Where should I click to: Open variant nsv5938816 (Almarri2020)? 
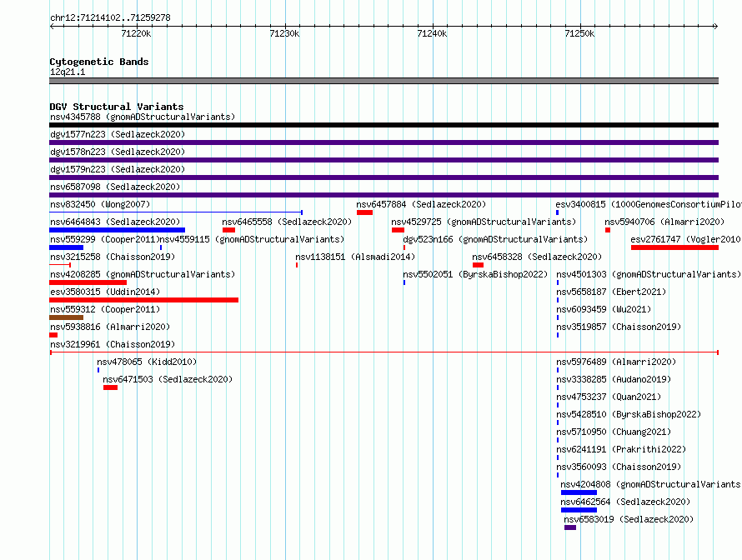(x=110, y=327)
